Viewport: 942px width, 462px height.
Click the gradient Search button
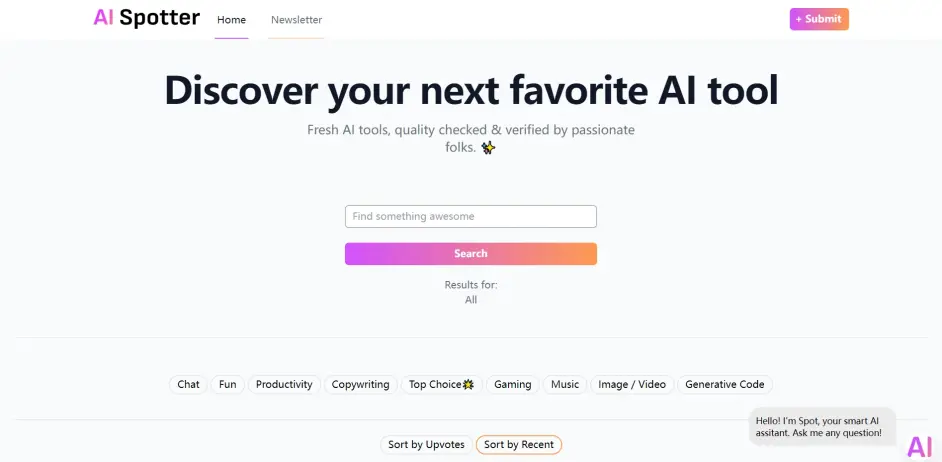coord(470,254)
